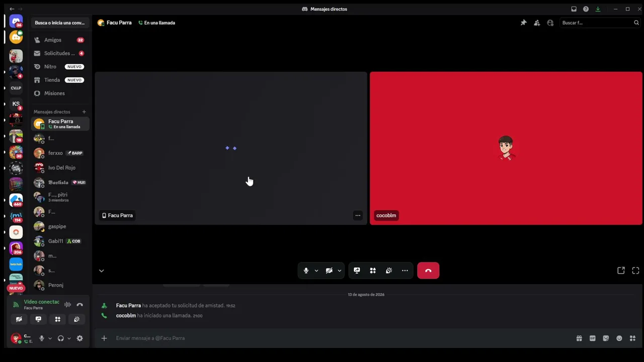Open soundboard in the Video conectado panel
The height and width of the screenshot is (362, 644).
coord(76,319)
